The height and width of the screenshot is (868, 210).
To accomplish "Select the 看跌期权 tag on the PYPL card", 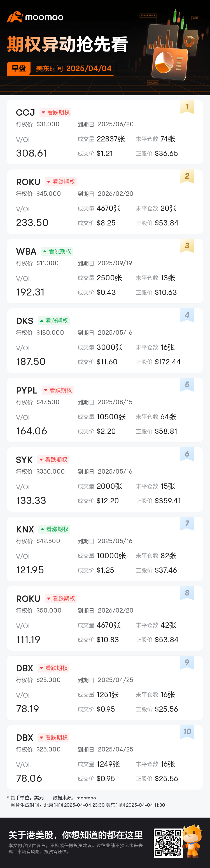I will (x=58, y=390).
